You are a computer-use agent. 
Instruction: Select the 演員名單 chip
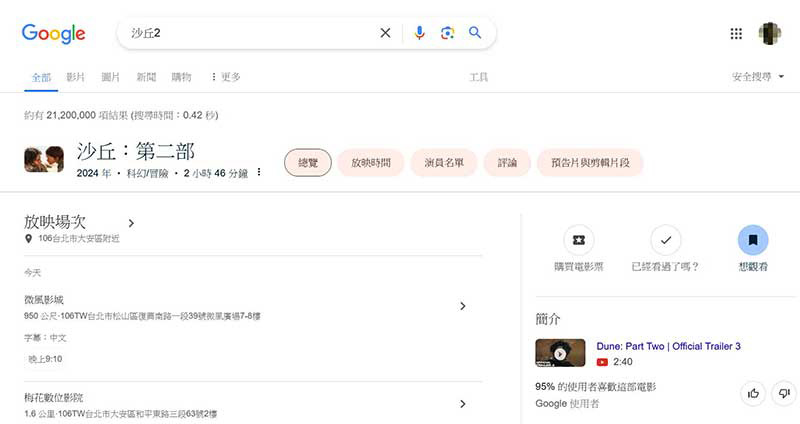click(444, 163)
